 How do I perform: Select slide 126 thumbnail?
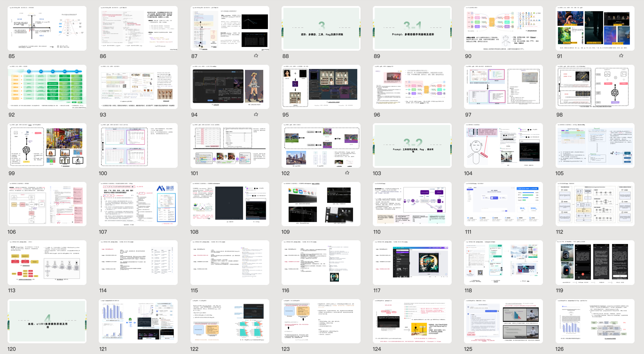click(x=595, y=321)
